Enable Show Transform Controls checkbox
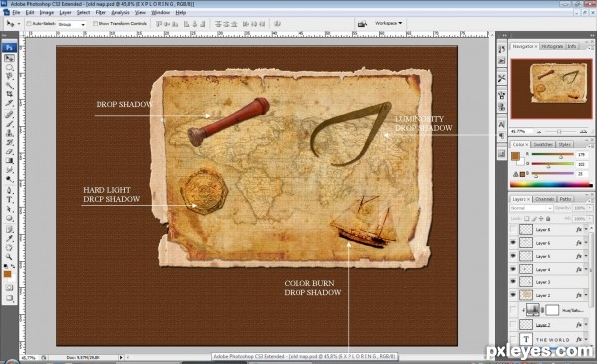This screenshot has width=597, height=364. click(95, 24)
